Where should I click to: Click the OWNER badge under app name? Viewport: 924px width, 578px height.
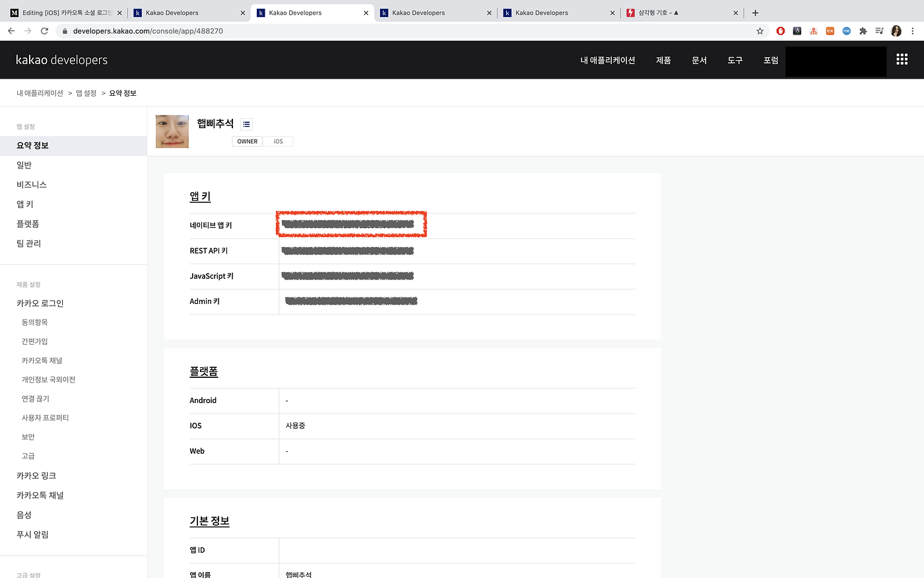pos(247,141)
